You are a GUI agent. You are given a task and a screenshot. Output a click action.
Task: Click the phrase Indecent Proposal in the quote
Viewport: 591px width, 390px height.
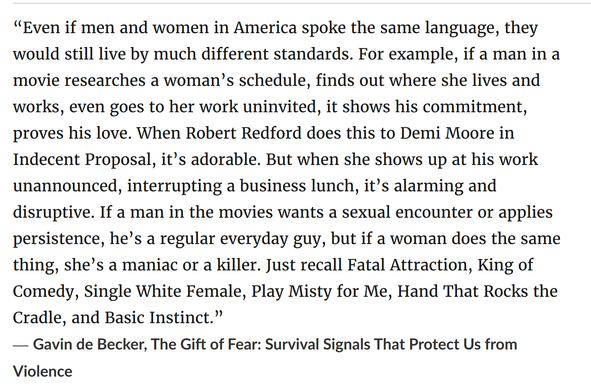click(82, 160)
